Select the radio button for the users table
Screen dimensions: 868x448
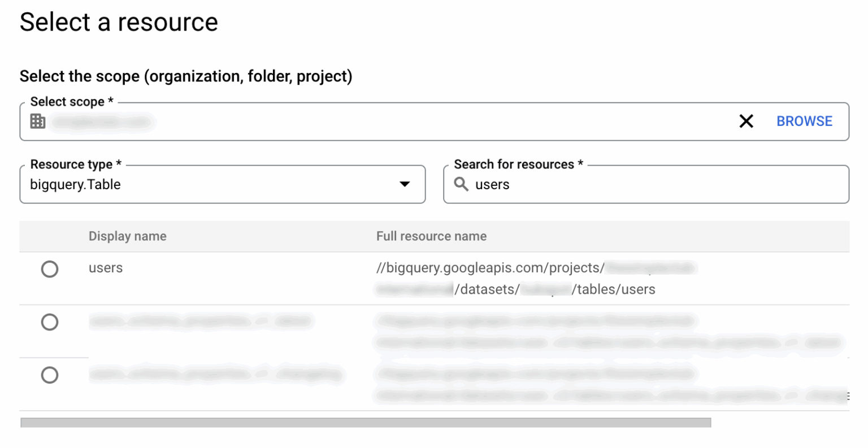[x=50, y=269]
